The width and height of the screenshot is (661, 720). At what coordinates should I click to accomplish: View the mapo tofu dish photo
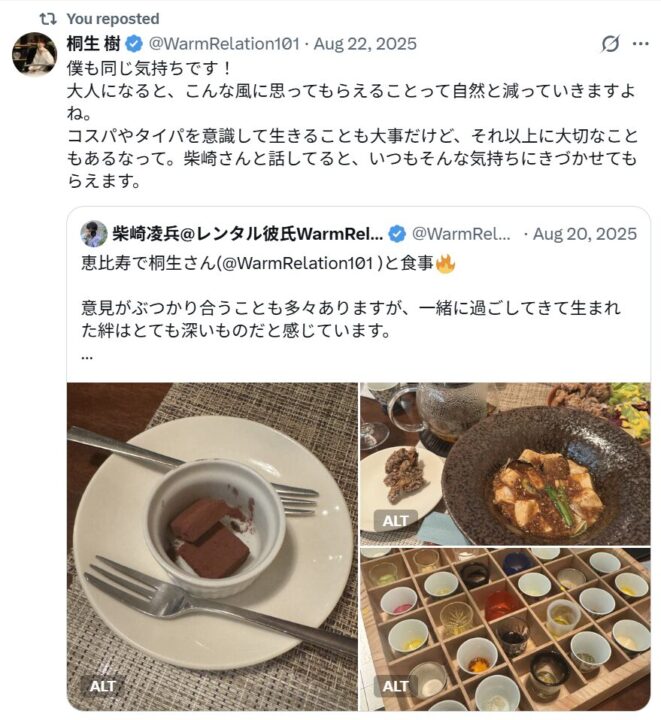505,464
